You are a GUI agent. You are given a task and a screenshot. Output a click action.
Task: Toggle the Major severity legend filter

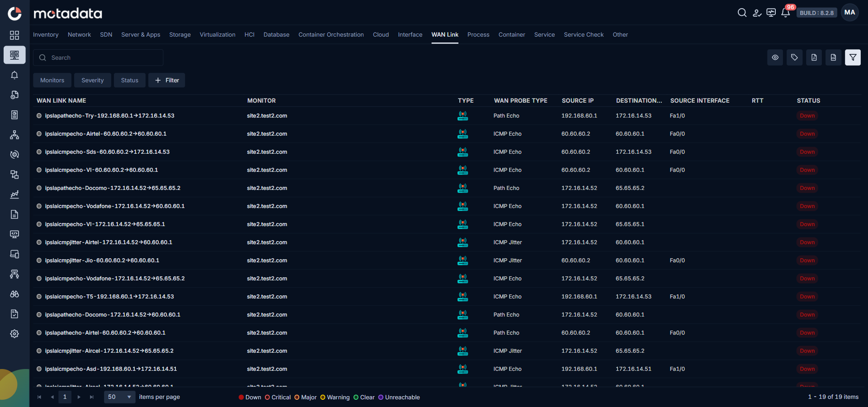click(x=306, y=398)
